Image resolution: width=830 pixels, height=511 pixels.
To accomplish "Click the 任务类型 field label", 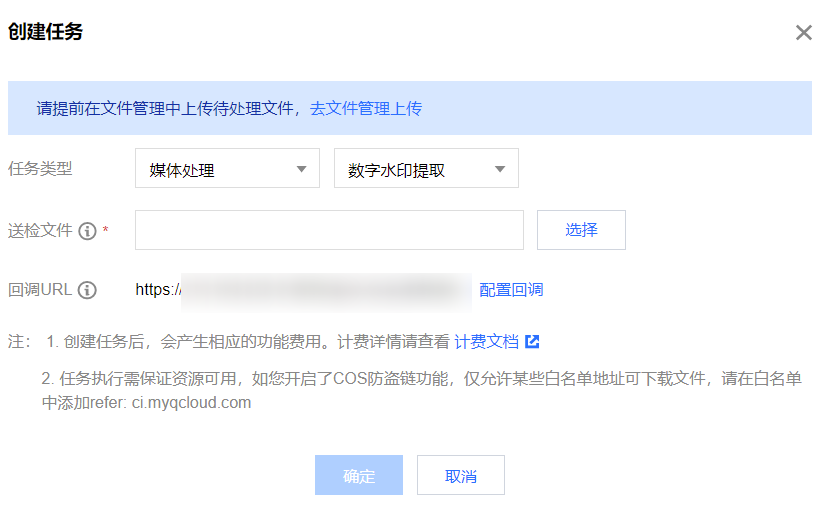I will (40, 168).
